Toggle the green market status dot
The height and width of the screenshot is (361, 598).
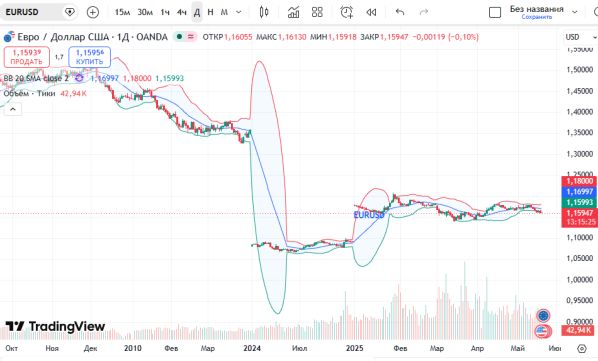(179, 37)
